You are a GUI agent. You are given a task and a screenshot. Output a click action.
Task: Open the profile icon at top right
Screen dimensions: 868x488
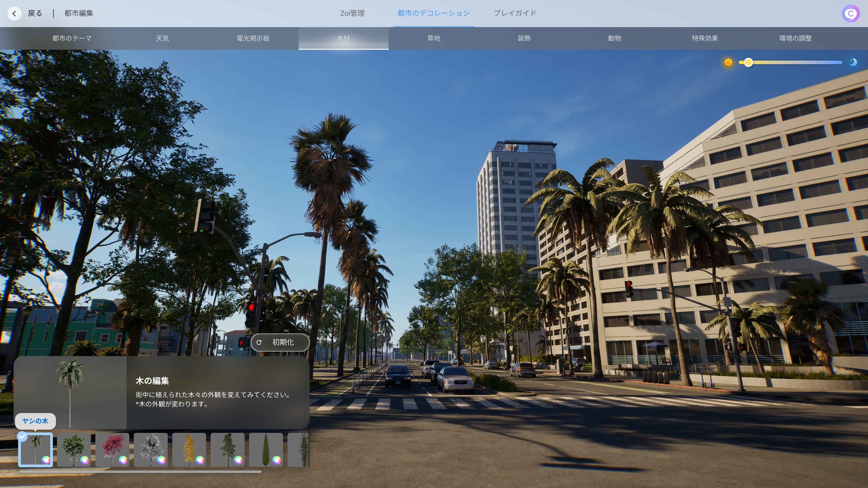click(850, 14)
